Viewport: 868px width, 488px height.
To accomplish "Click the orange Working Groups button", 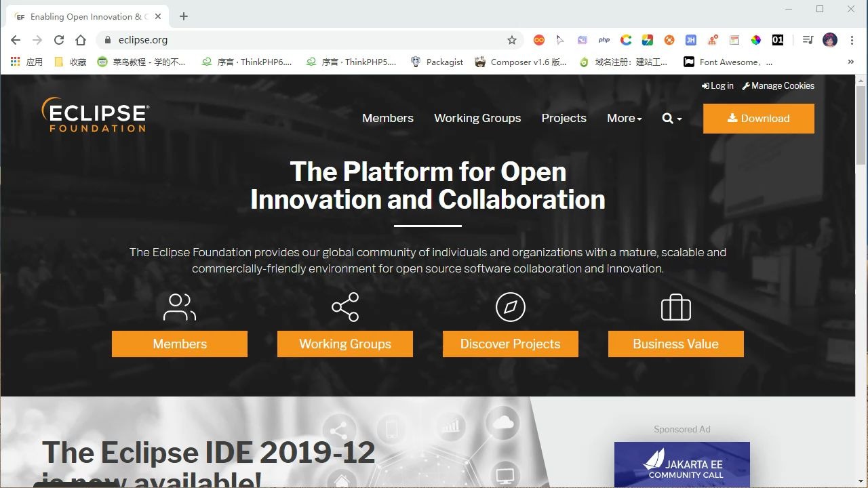I will pyautogui.click(x=345, y=344).
